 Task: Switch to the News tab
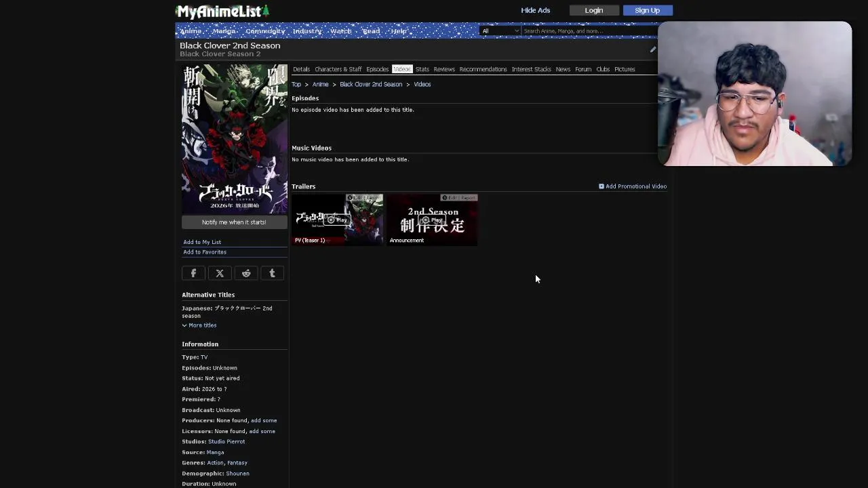(x=563, y=69)
